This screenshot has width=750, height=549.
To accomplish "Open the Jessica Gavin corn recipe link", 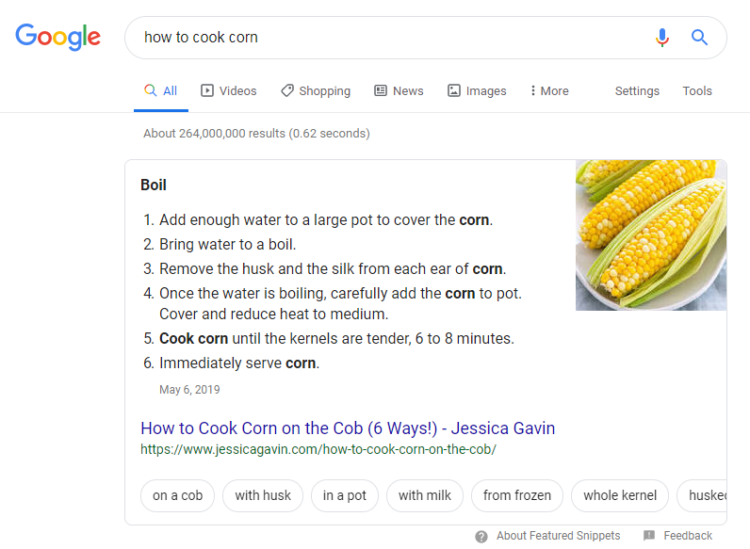I will [x=347, y=428].
